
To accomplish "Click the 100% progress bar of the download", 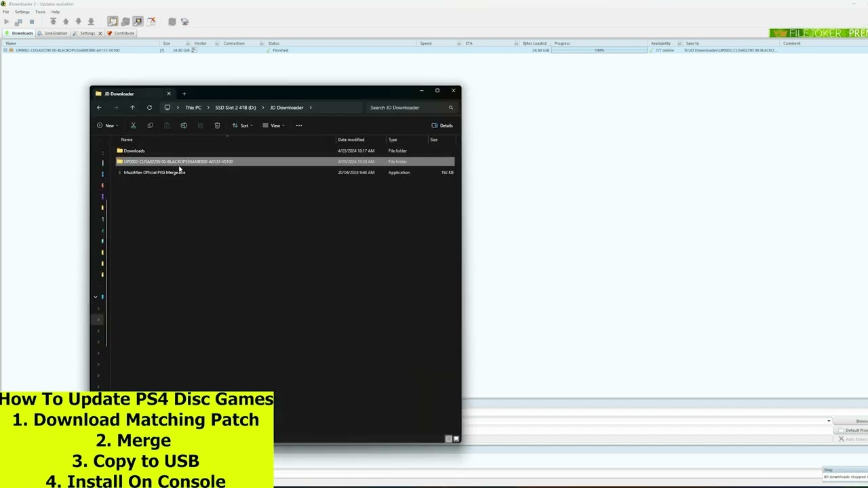I will pyautogui.click(x=599, y=50).
